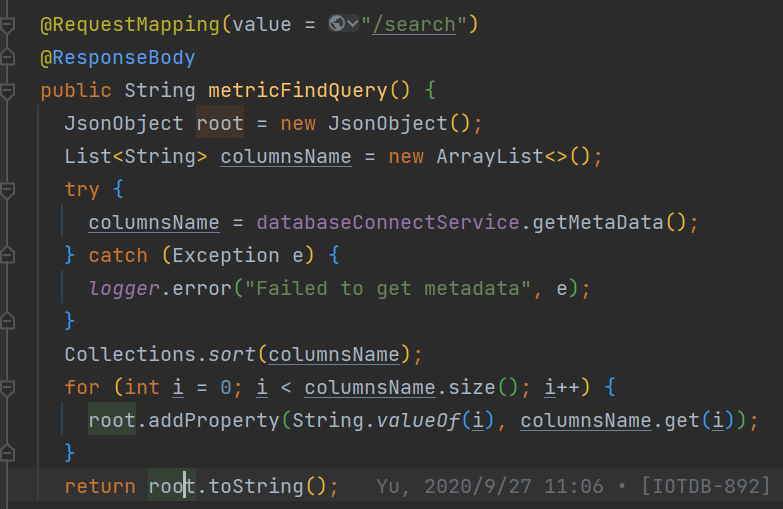
Task: Click the String.valueOf method name
Action: [x=417, y=421]
